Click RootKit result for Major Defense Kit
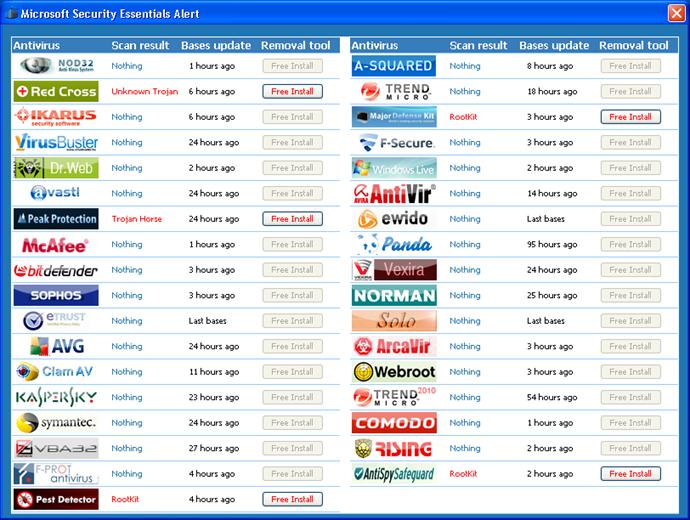 (463, 117)
